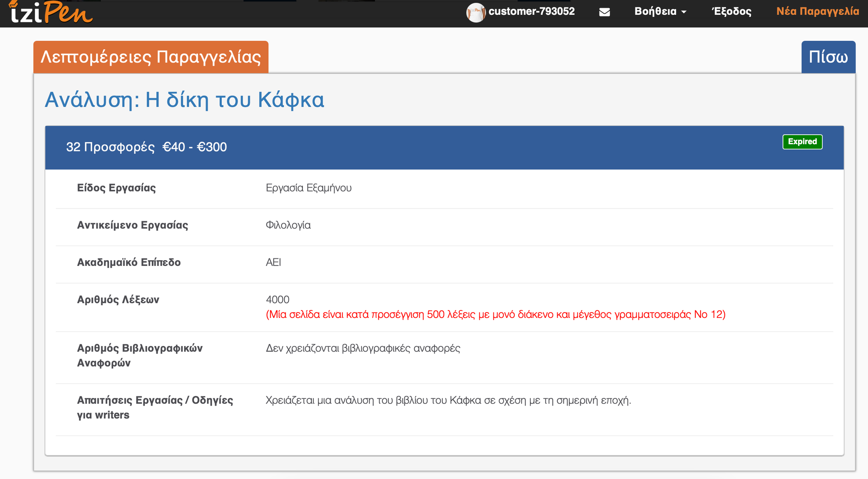This screenshot has width=868, height=479.
Task: Go back with the Πίσω button
Action: tap(828, 57)
